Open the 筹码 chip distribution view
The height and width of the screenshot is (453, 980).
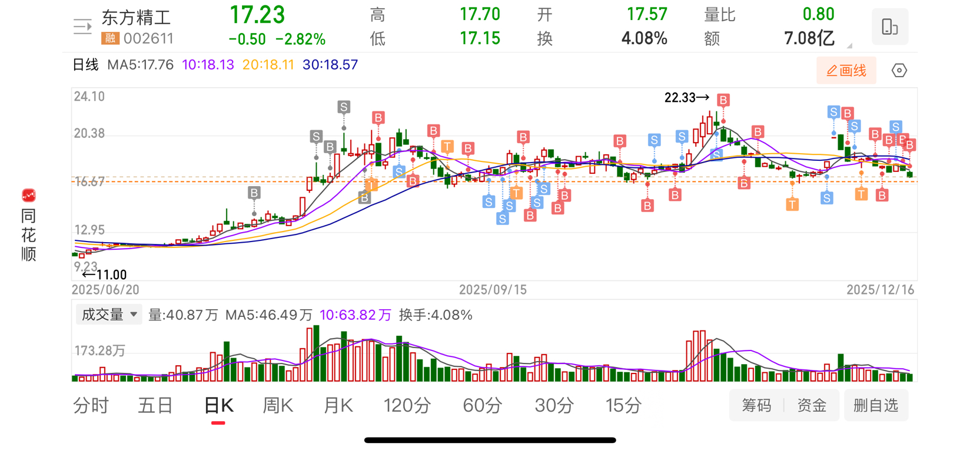[756, 405]
